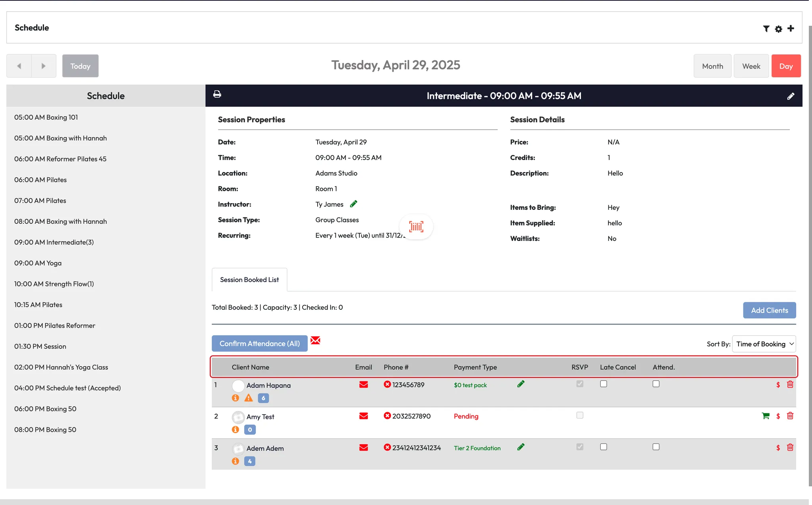Screen dimensions: 812x505
Task: Click the email-all envelope icon beside Confirm Attendance
Action: click(x=315, y=340)
